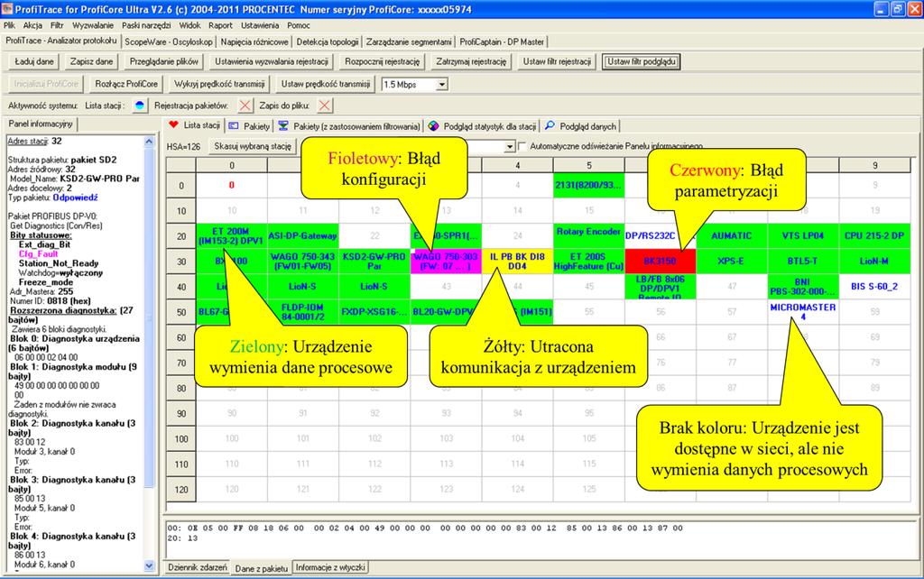
Task: Open the Podgląd danych tab
Action: (580, 126)
